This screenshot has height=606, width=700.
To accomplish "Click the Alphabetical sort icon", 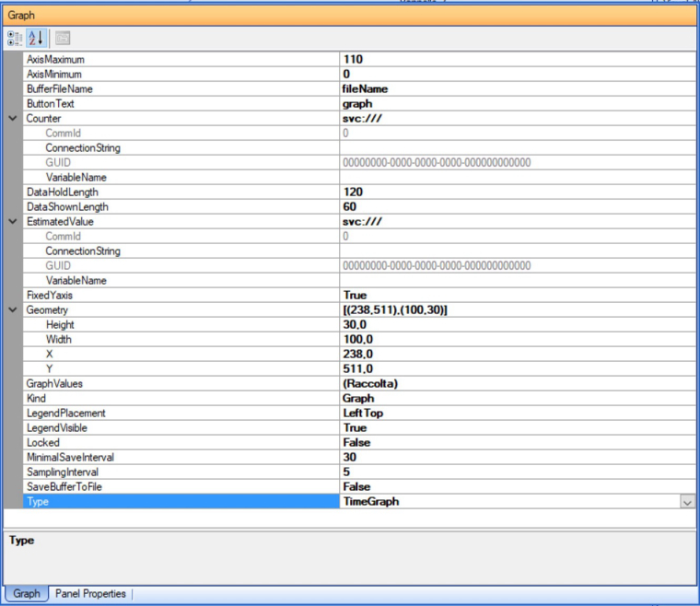I will click(x=36, y=38).
